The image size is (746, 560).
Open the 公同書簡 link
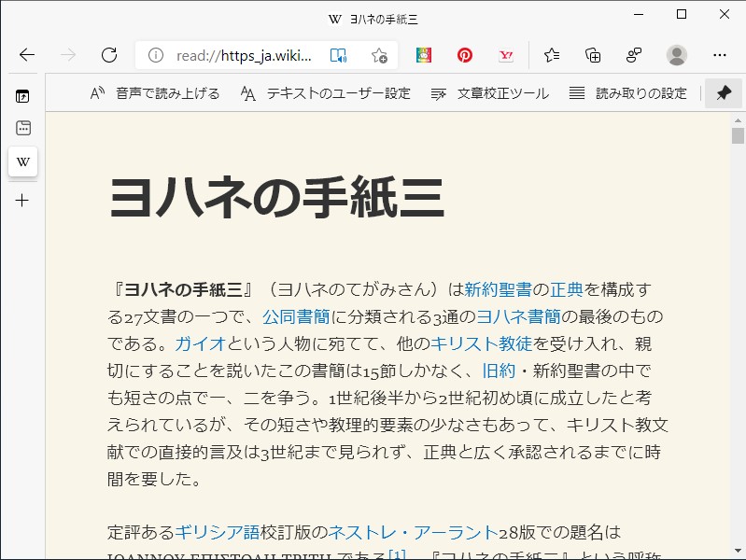296,316
